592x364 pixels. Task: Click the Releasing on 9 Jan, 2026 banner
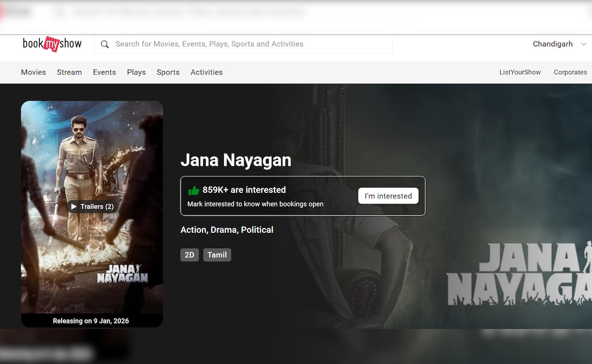(91, 321)
